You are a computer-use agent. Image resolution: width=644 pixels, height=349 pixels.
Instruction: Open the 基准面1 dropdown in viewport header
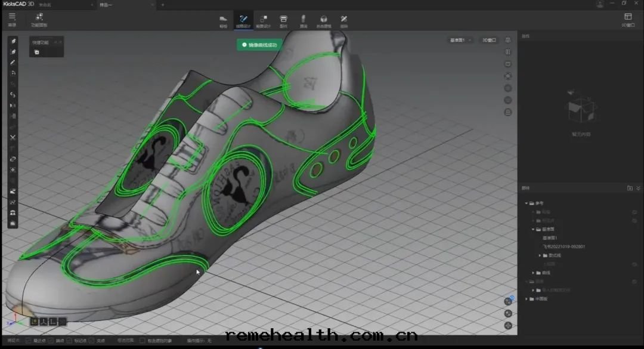point(461,40)
